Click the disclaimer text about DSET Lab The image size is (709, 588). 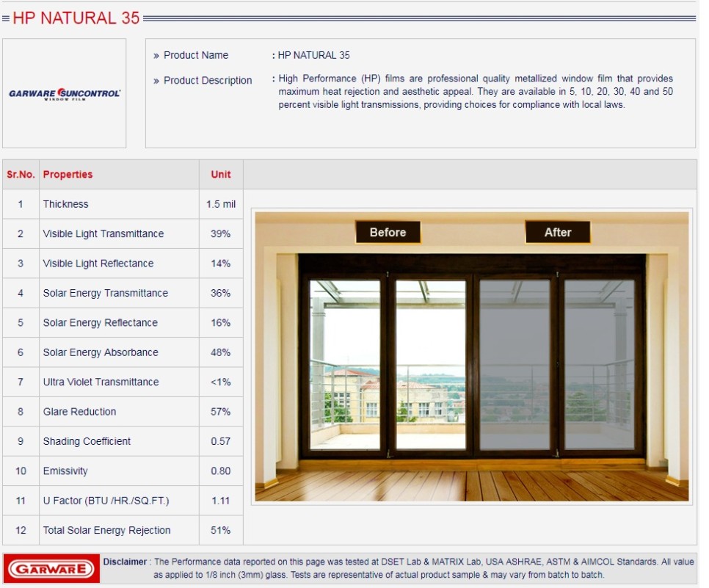coord(423,569)
